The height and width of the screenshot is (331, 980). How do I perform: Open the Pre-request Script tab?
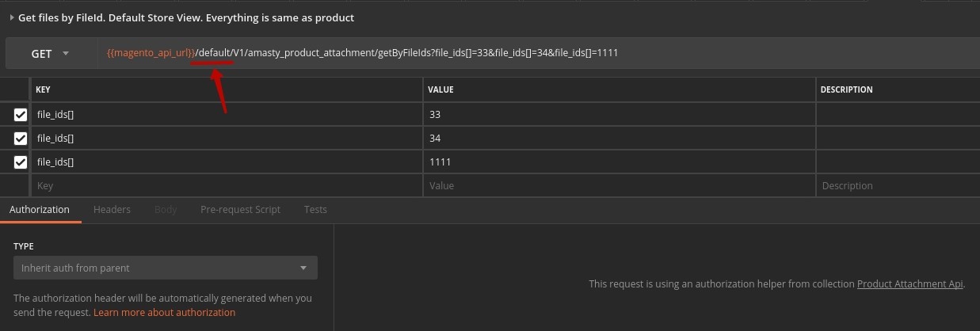click(x=240, y=210)
